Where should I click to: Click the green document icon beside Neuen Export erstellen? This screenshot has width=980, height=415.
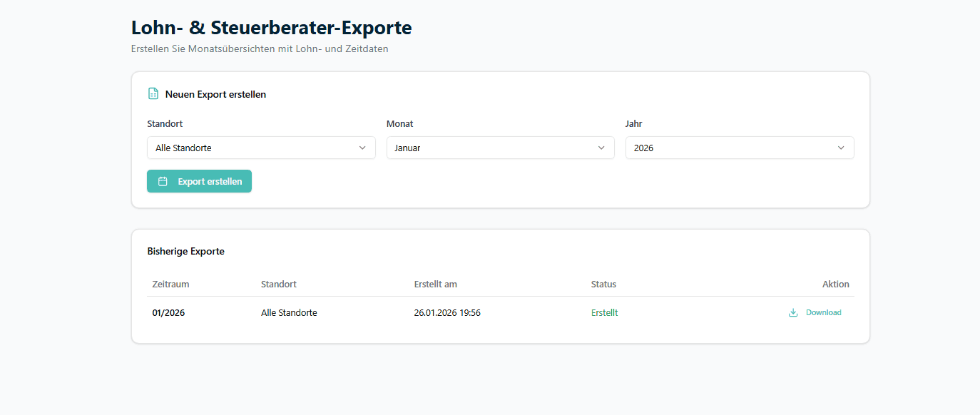tap(153, 93)
